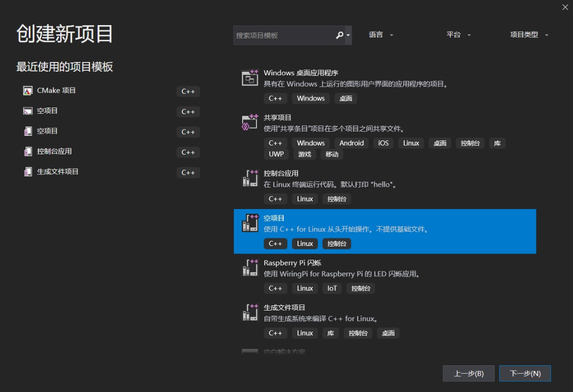Viewport: 573px width, 392px height.
Task: Click the 生成文件项目 template icon in list
Action: pos(250,312)
